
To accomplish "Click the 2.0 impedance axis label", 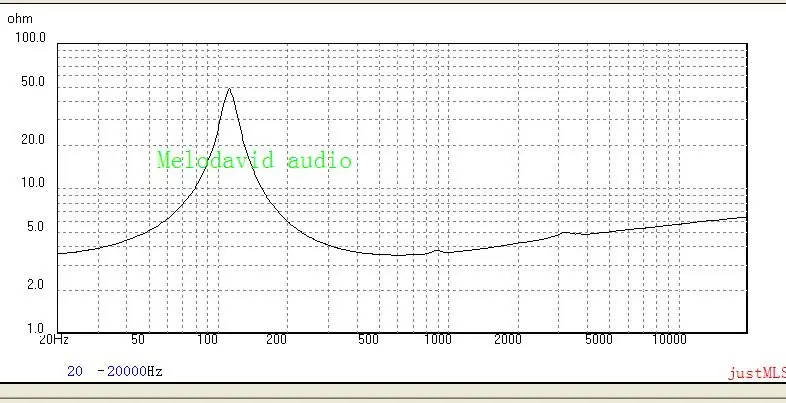I will (x=35, y=284).
